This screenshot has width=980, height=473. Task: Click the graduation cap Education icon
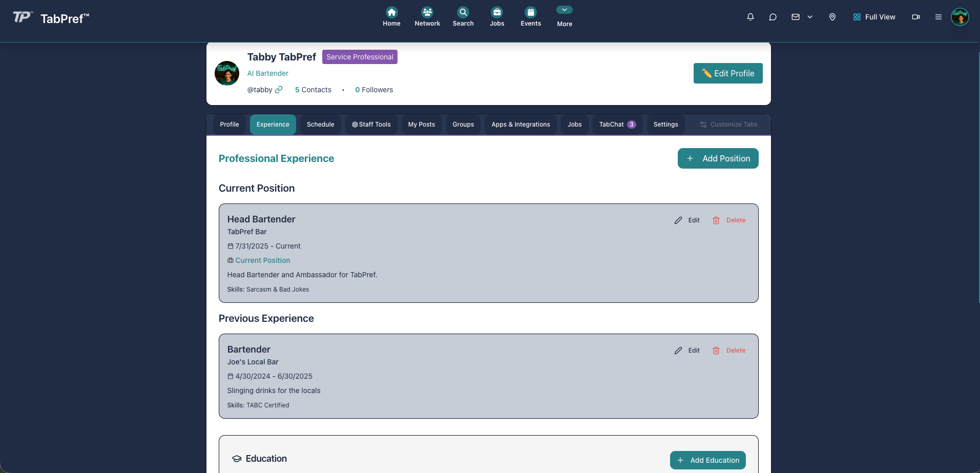click(x=237, y=459)
